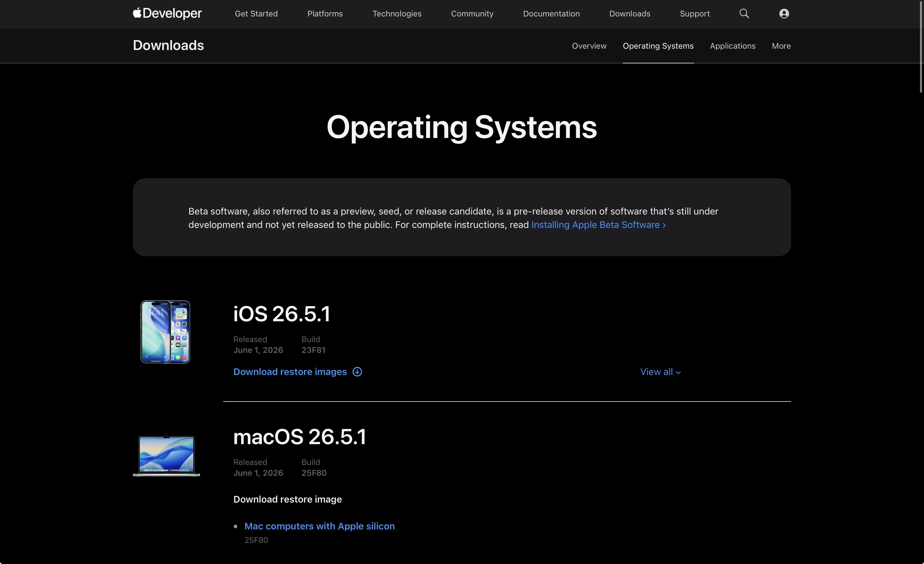Click the Downloads section title

[168, 45]
